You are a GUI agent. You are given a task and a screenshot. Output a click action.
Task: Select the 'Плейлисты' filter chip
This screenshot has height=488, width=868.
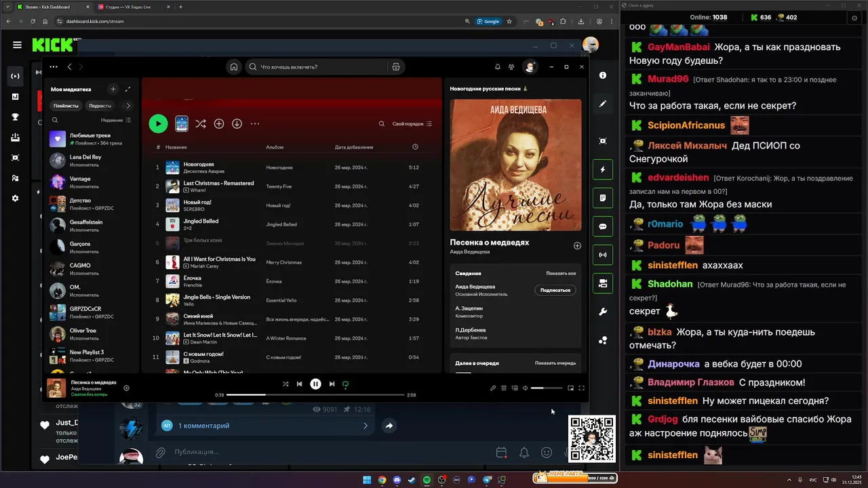coord(66,106)
